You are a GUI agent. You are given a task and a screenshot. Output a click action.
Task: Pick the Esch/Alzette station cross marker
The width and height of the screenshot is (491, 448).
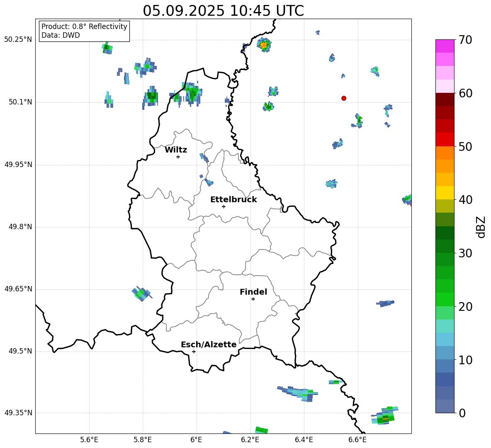coord(194,351)
